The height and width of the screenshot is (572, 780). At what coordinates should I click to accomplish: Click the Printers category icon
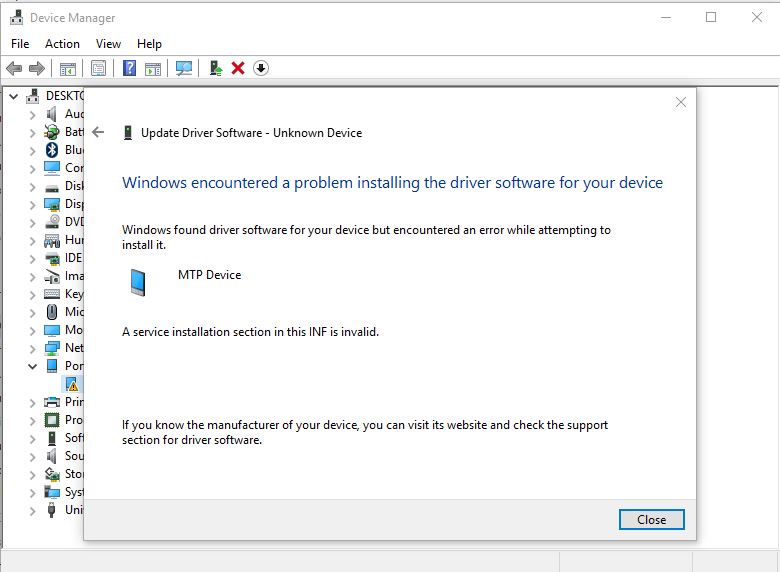[52, 401]
